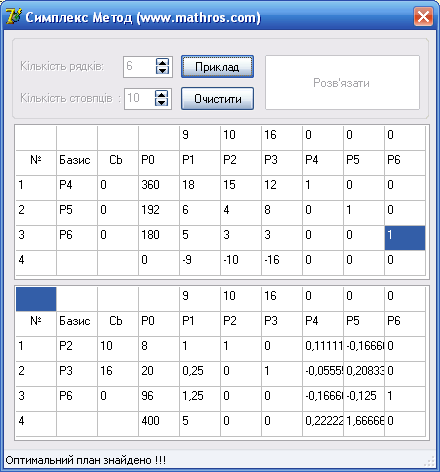Click the resize grip in status bar
The width and height of the screenshot is (440, 472).
point(429,461)
